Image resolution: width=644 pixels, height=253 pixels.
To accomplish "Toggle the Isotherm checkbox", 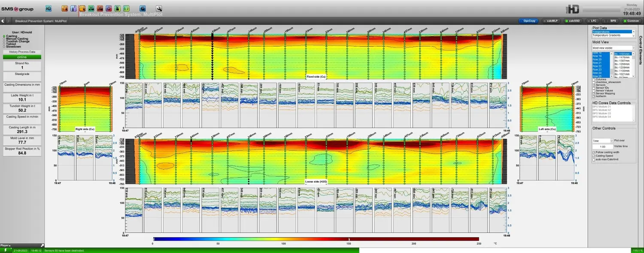I will click(x=594, y=97).
